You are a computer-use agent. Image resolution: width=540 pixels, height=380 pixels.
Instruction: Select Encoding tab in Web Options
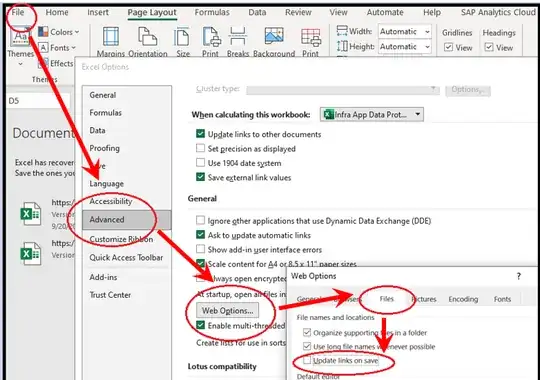coord(463,299)
